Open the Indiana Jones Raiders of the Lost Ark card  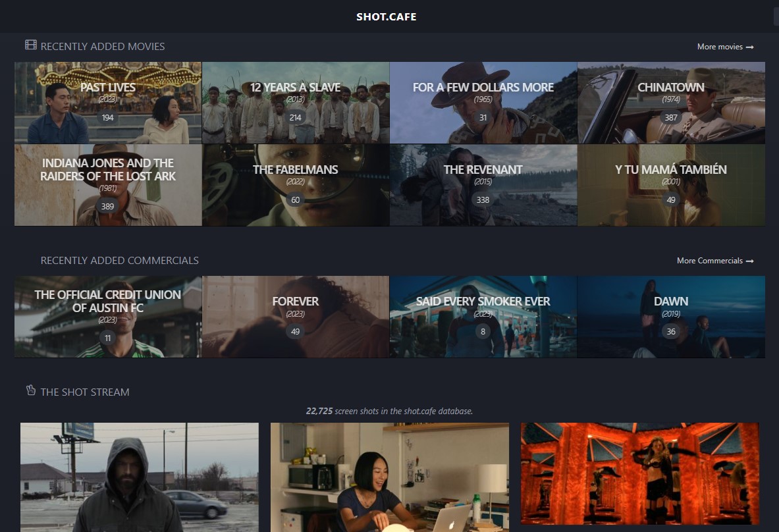[108, 185]
